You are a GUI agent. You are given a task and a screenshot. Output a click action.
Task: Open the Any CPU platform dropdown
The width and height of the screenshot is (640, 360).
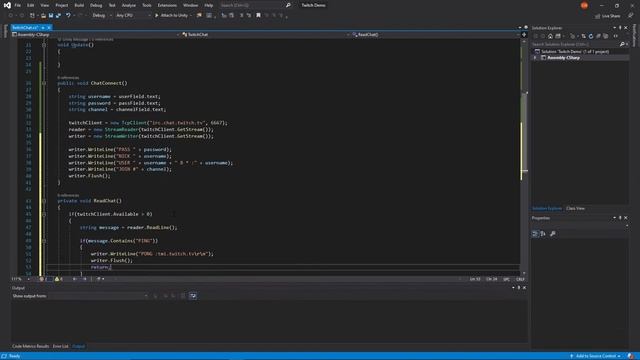[x=133, y=16]
